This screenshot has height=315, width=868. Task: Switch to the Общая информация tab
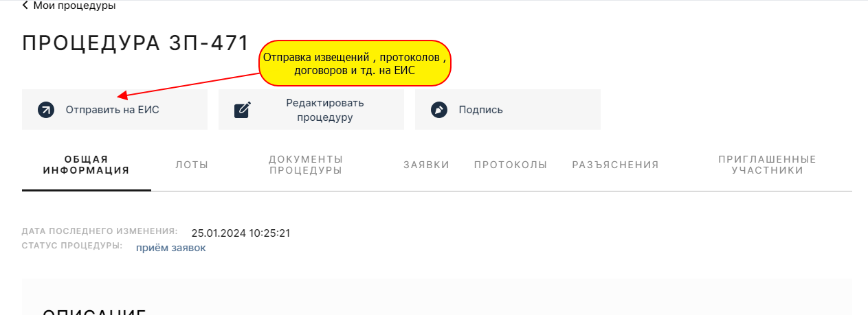[x=86, y=165]
